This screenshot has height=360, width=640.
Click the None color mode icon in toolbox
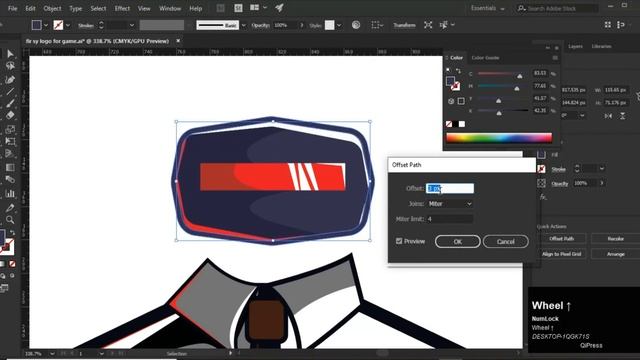[12, 264]
